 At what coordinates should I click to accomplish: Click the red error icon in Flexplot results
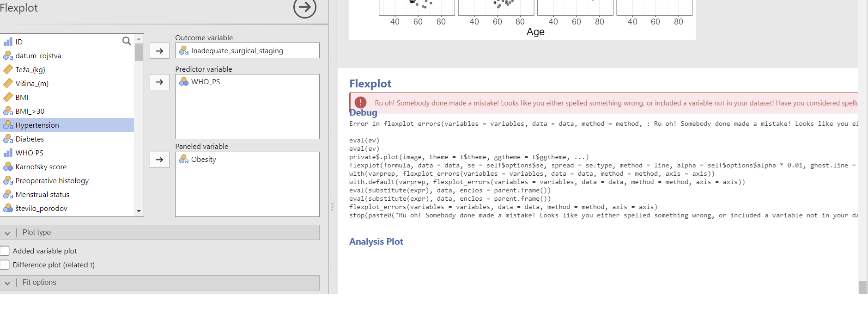pos(360,103)
